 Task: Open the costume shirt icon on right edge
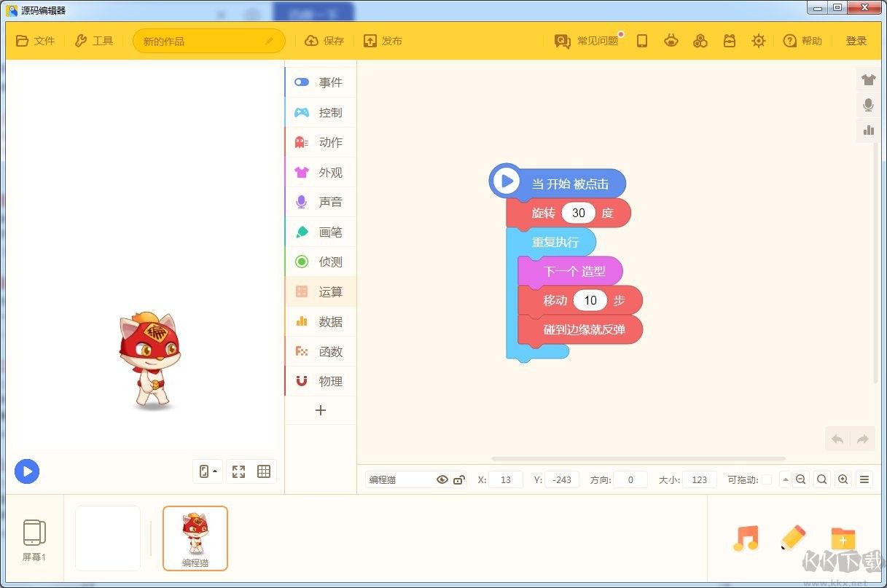868,80
